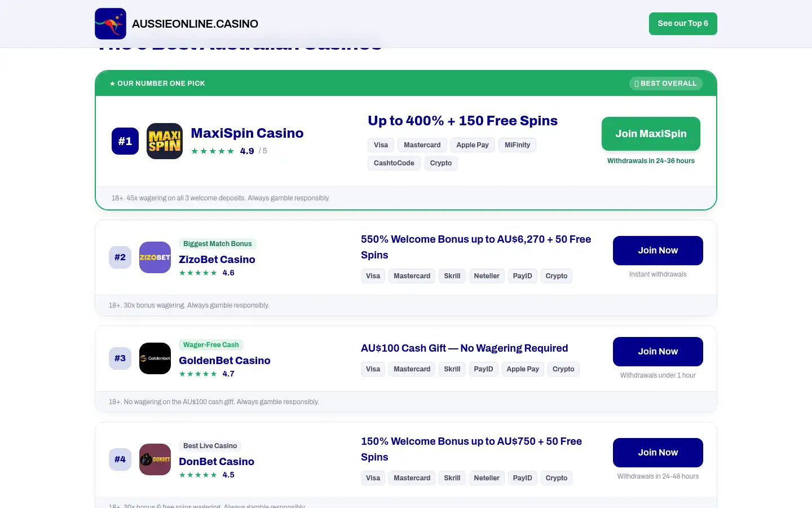This screenshot has width=812, height=508.
Task: Click the kangaroo site logo icon
Action: point(111,24)
